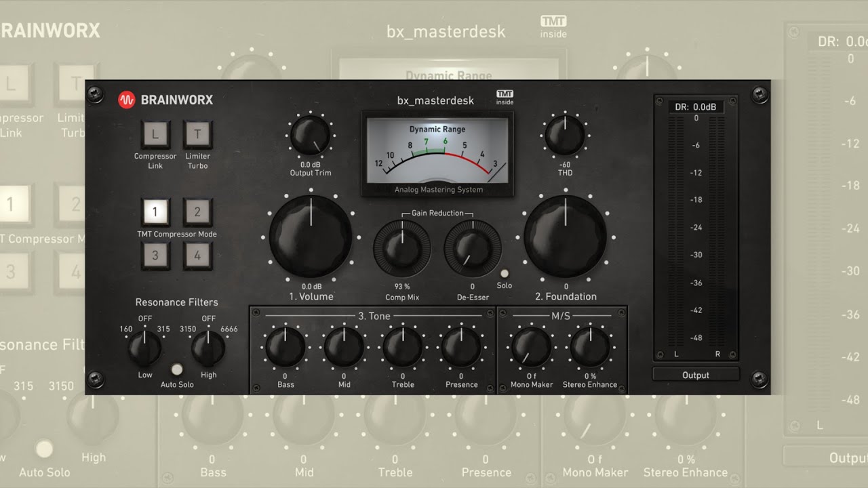Click the THD knob

pos(565,135)
